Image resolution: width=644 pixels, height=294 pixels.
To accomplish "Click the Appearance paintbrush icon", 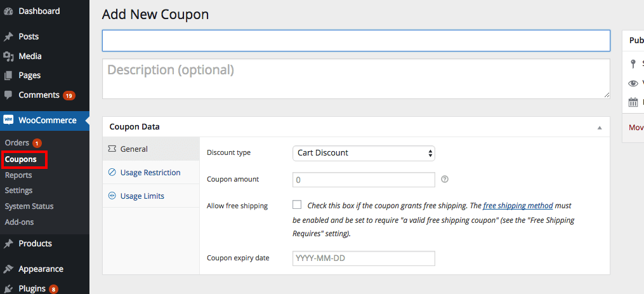I will point(8,269).
